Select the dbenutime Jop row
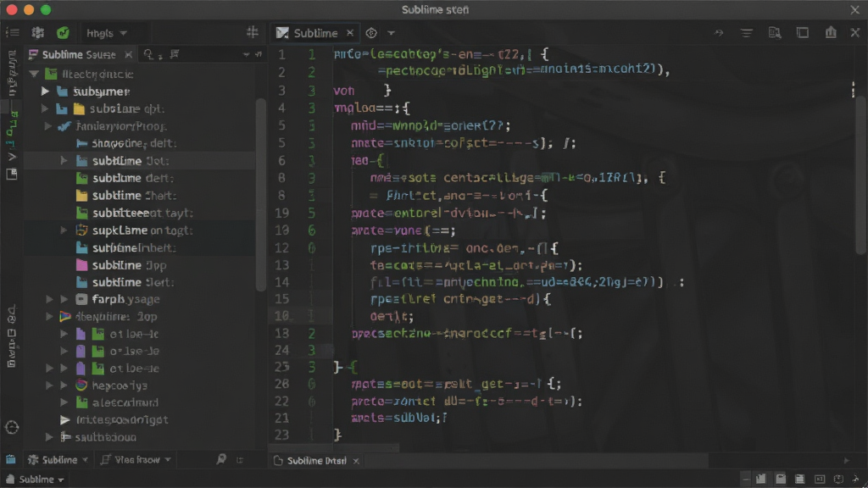The width and height of the screenshot is (868, 488). (140, 317)
